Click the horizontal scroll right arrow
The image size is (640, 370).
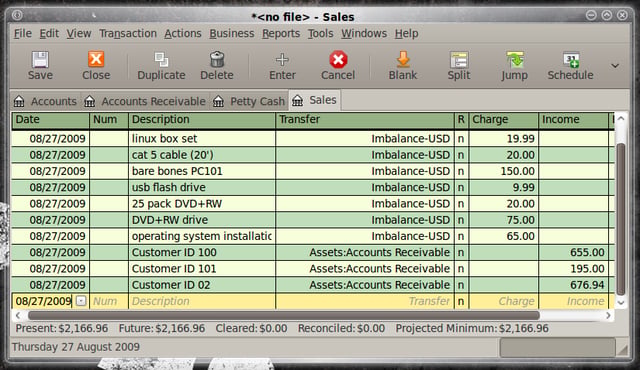point(608,315)
